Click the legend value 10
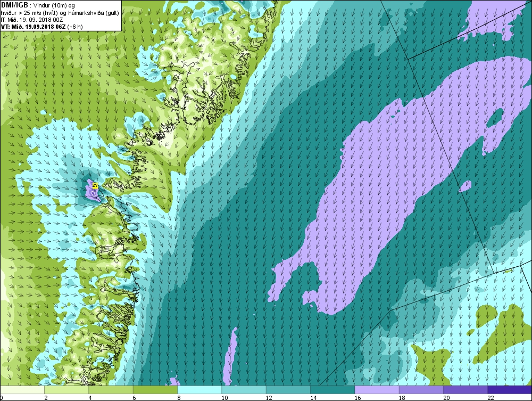The width and height of the screenshot is (532, 401). 225,398
